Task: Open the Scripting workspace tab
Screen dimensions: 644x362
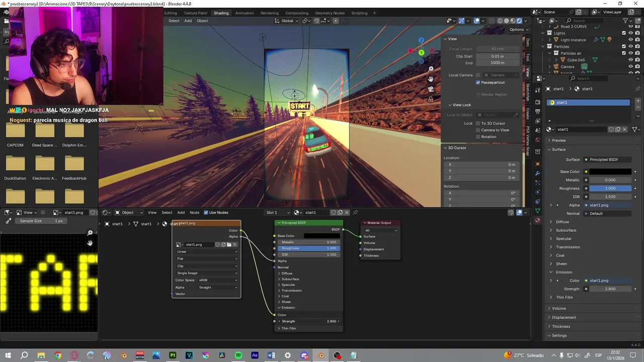Action: tap(359, 13)
